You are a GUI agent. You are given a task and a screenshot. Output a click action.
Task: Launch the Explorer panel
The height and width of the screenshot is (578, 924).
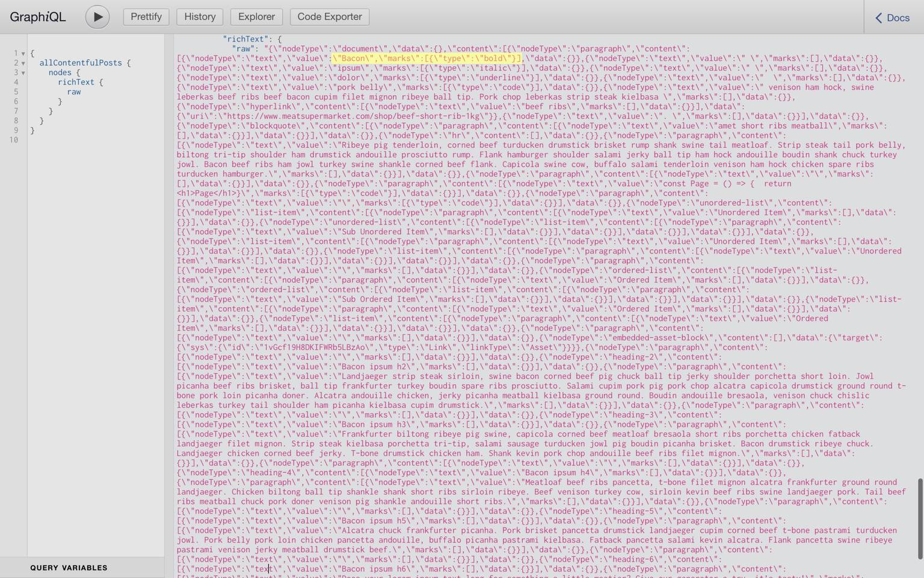coord(256,16)
